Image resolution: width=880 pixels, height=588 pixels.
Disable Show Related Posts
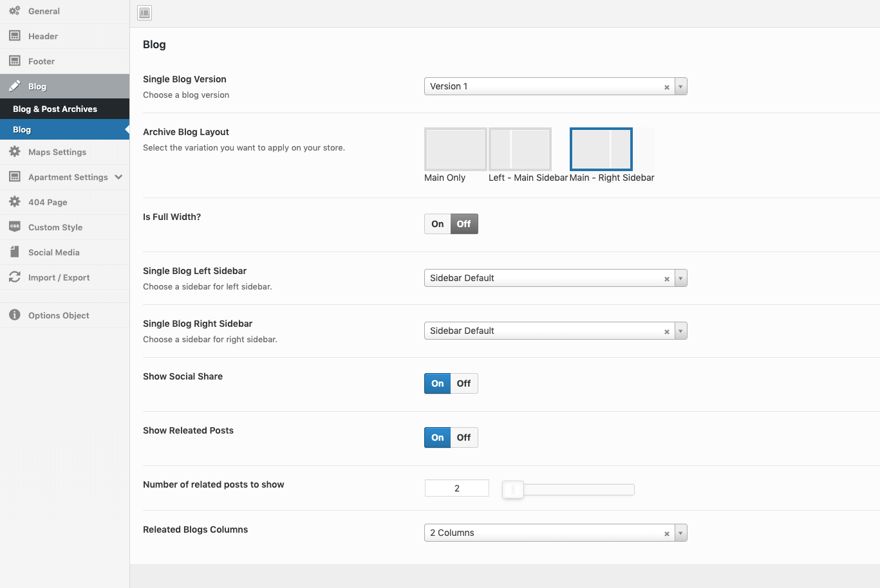pyautogui.click(x=463, y=437)
